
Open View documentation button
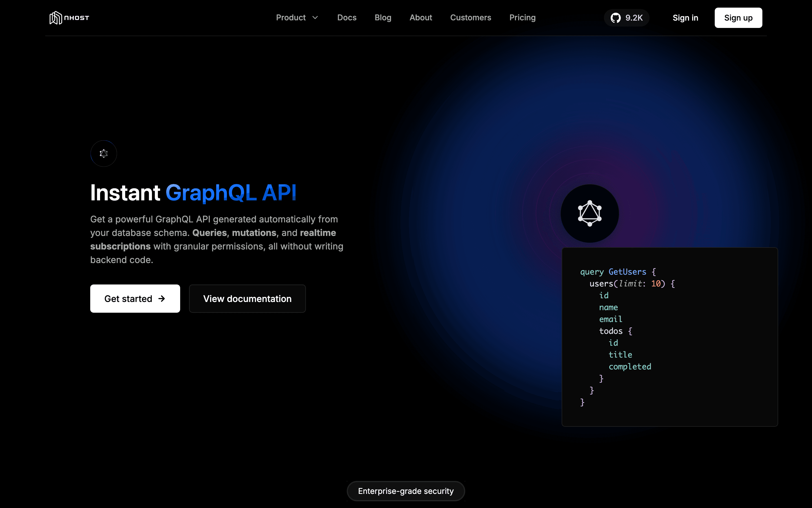coord(247,299)
